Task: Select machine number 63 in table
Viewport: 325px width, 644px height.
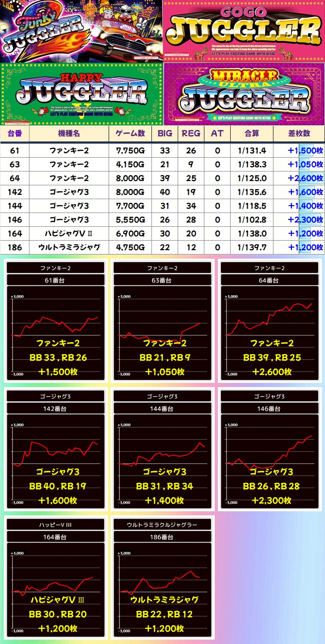Action: coord(15,164)
